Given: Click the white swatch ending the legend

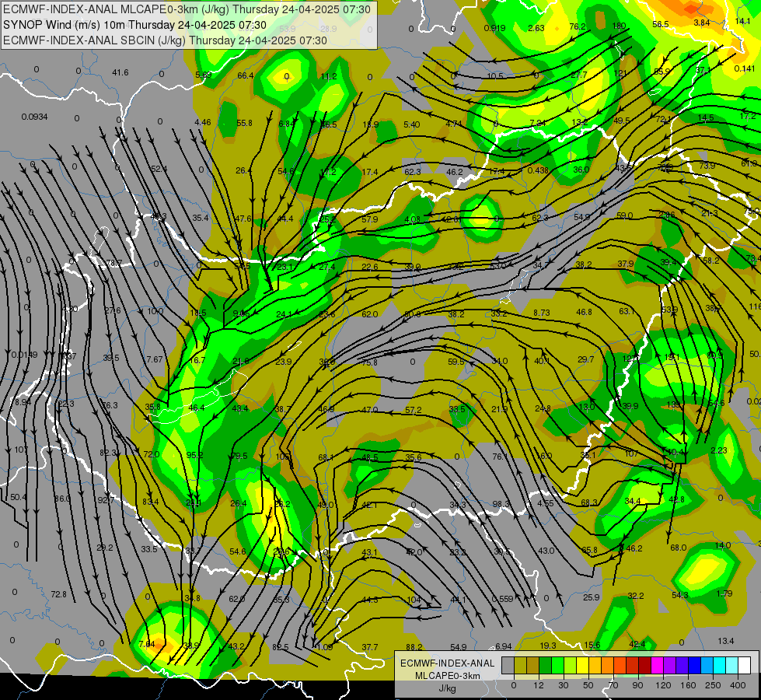Looking at the screenshot, I should point(744,665).
